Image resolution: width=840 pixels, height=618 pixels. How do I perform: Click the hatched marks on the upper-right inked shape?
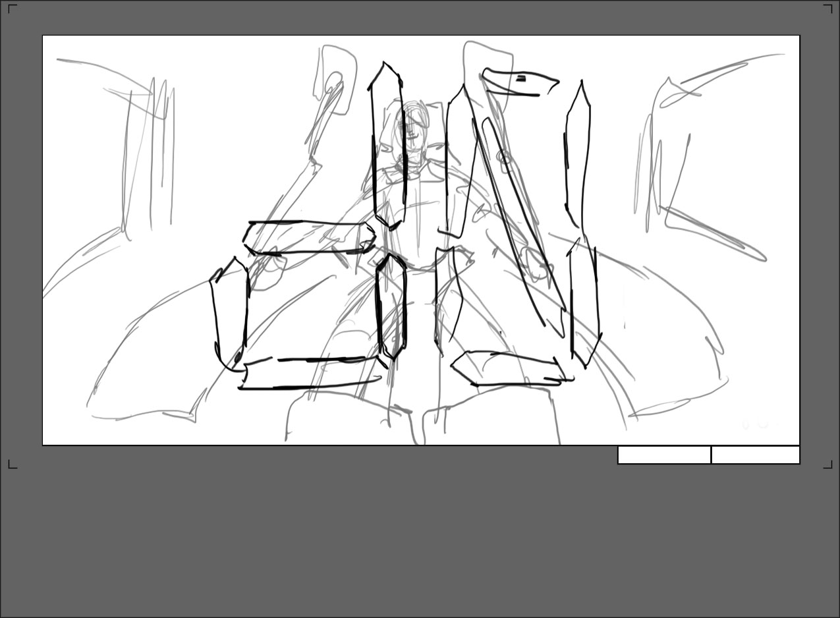coord(522,79)
